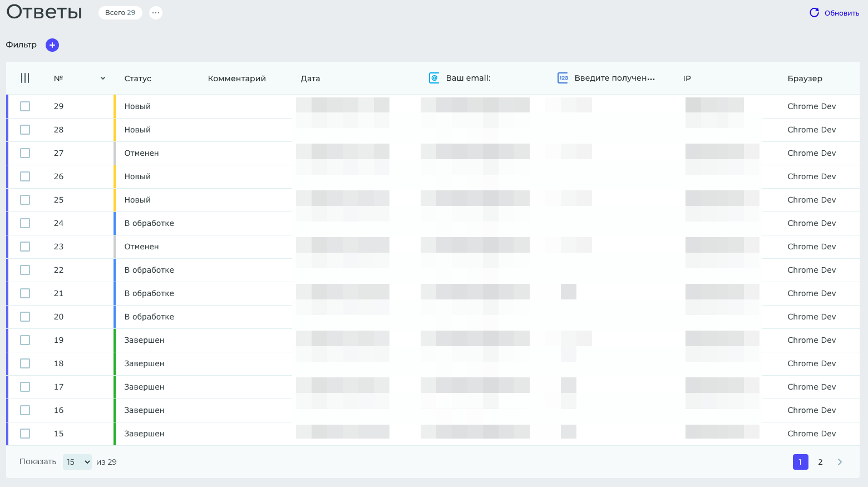Click the refresh circular arrow icon
This screenshot has width=868, height=487.
click(x=814, y=13)
